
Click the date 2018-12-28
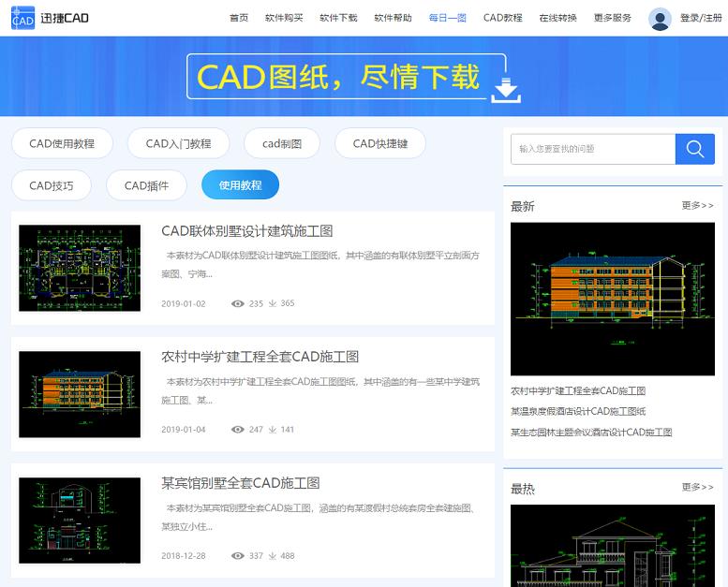(184, 556)
